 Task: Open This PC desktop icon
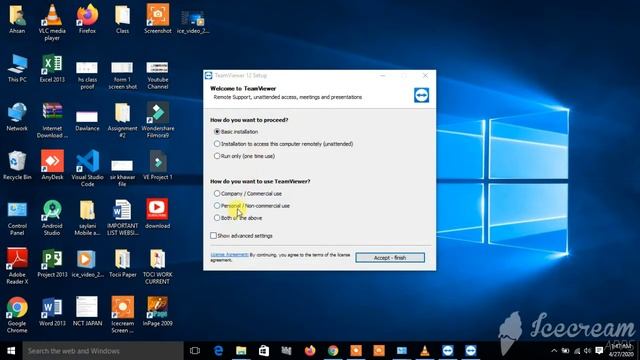pyautogui.click(x=17, y=68)
